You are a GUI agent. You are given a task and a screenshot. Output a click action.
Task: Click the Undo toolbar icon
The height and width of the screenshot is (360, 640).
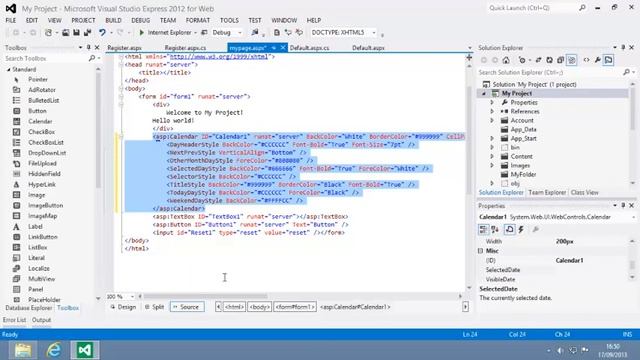click(x=102, y=32)
